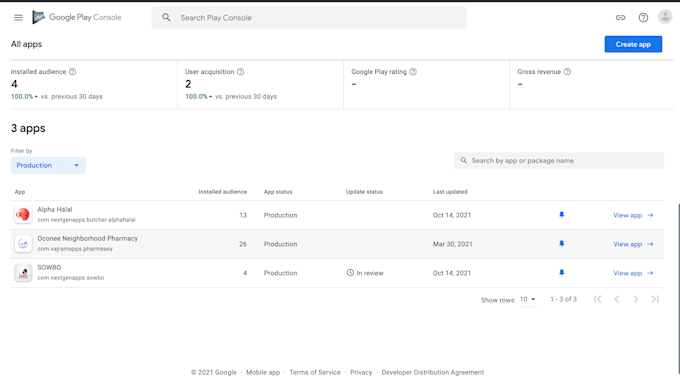Click package name com.nextgenapps.butcher.alphahalal

(x=86, y=220)
